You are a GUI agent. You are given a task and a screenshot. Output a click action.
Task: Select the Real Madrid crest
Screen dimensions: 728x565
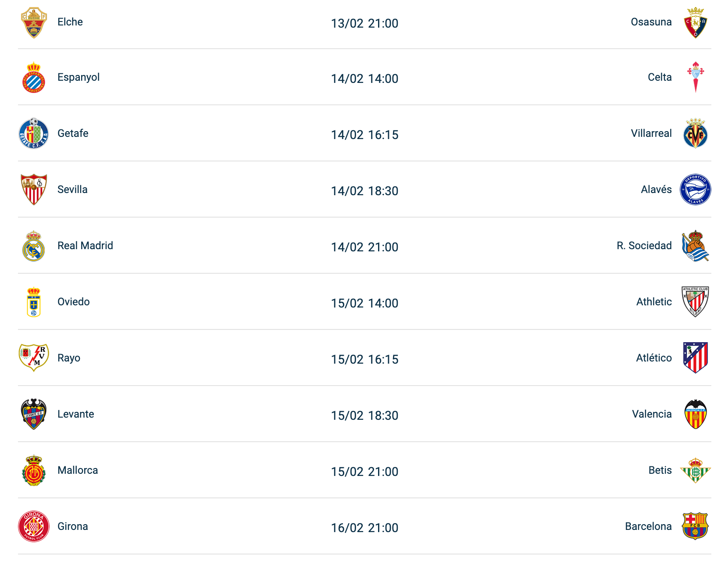pos(34,246)
